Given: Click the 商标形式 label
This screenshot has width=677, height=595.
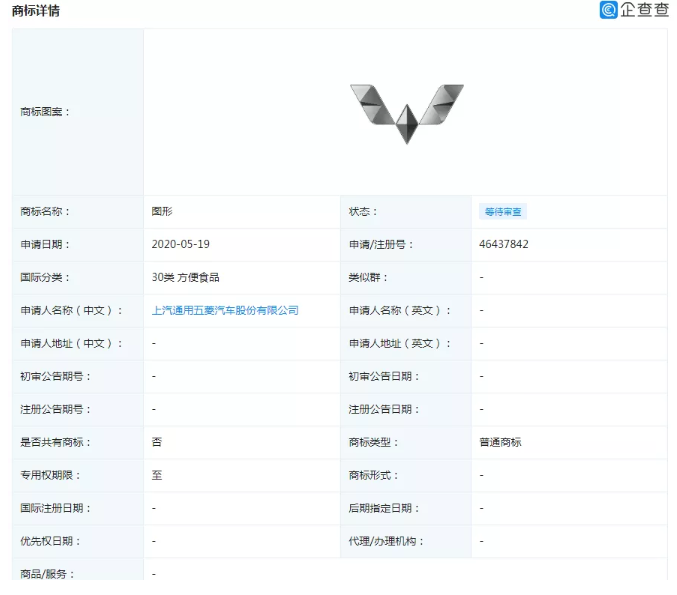Looking at the screenshot, I should pos(373,475).
